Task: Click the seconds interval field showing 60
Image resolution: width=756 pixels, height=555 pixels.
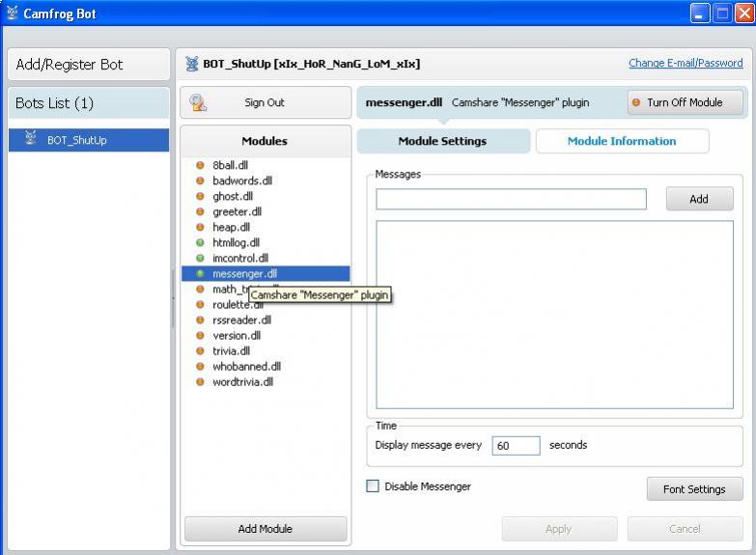Action: 516,446
